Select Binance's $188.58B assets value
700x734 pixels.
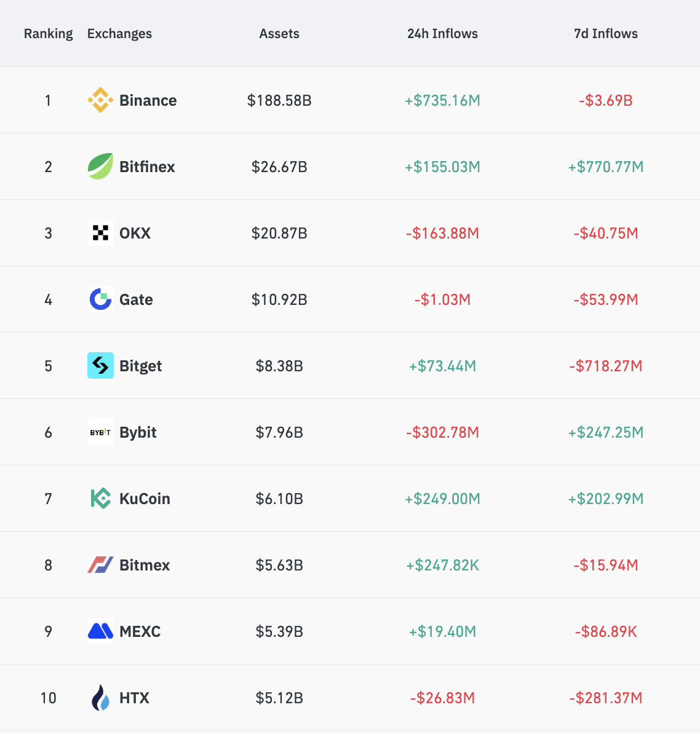pyautogui.click(x=279, y=100)
